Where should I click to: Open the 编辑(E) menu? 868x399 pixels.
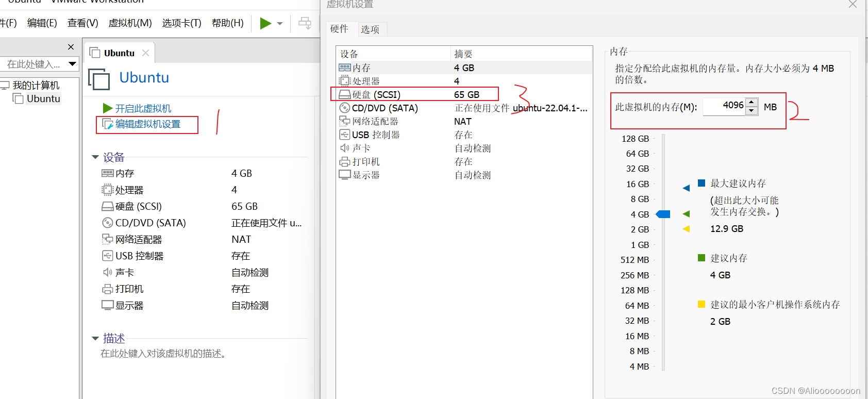(42, 23)
